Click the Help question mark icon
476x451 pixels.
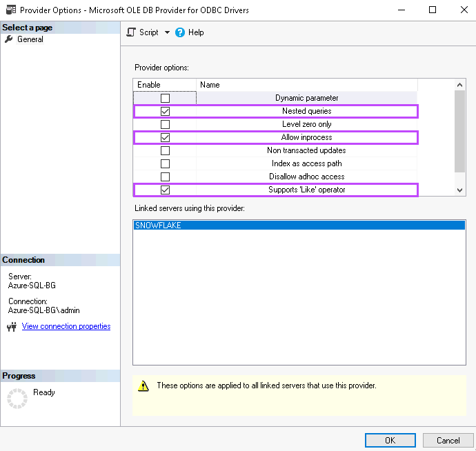[180, 32]
